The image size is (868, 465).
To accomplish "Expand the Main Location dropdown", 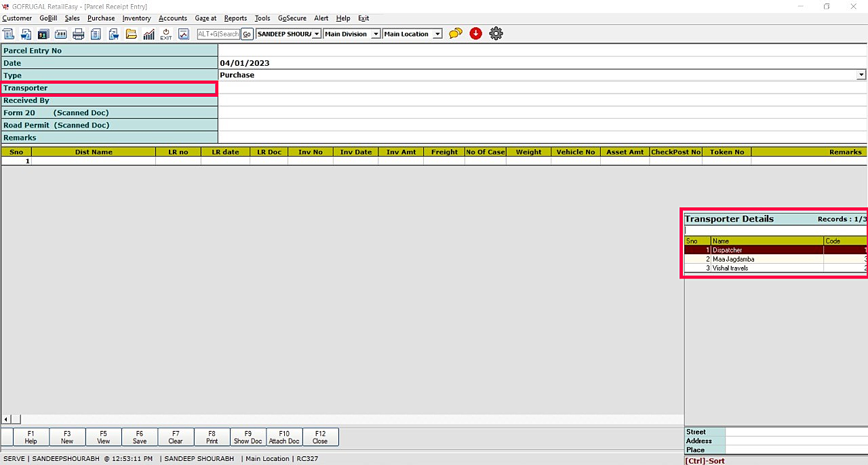I will 437,34.
